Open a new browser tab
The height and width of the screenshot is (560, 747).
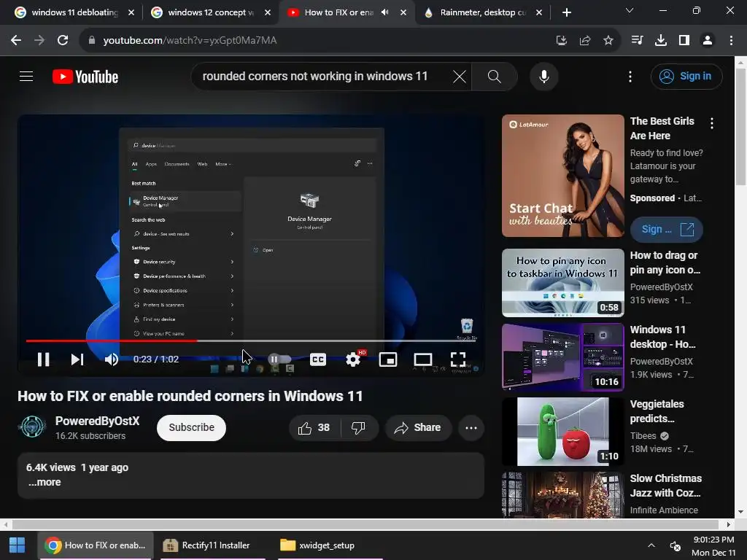566,12
